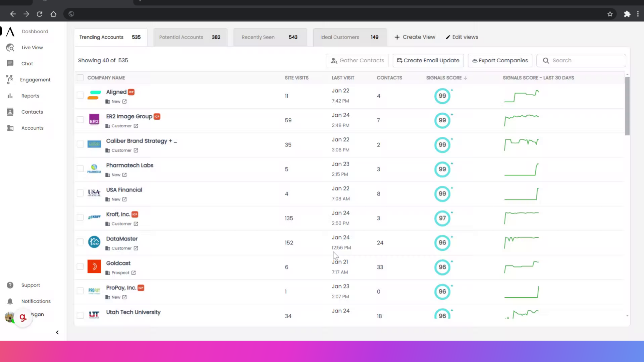Switch to the Potential Accounts tab
Viewport: 644px width, 362px height.
click(190, 37)
